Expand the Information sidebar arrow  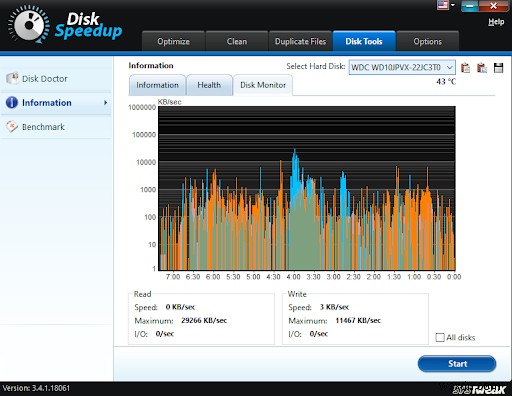[x=106, y=103]
